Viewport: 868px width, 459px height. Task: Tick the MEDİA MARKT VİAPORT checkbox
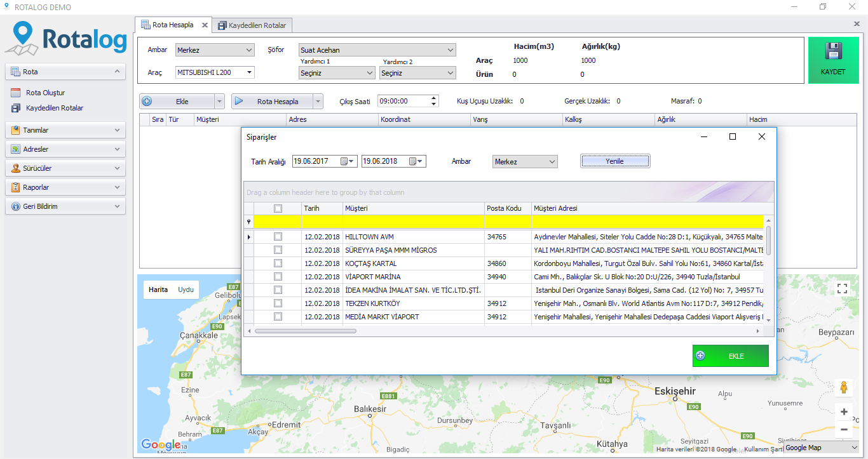point(278,317)
